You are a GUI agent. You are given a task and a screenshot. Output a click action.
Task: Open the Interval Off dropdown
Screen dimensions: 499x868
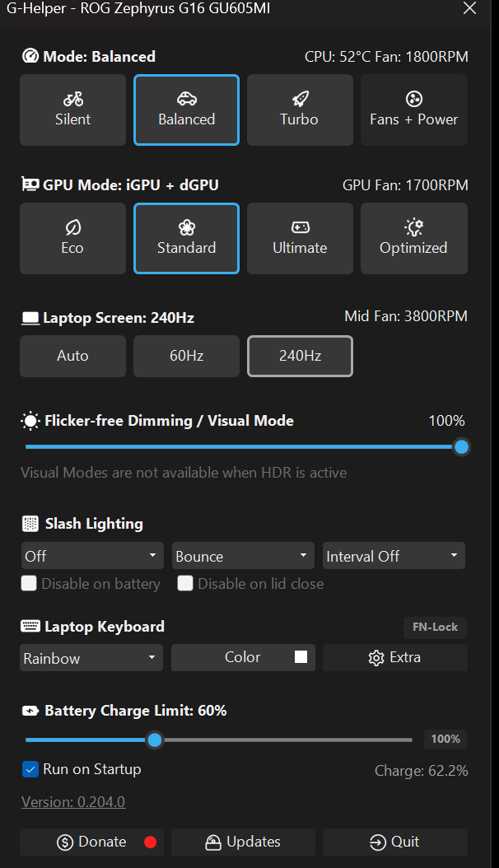point(394,556)
